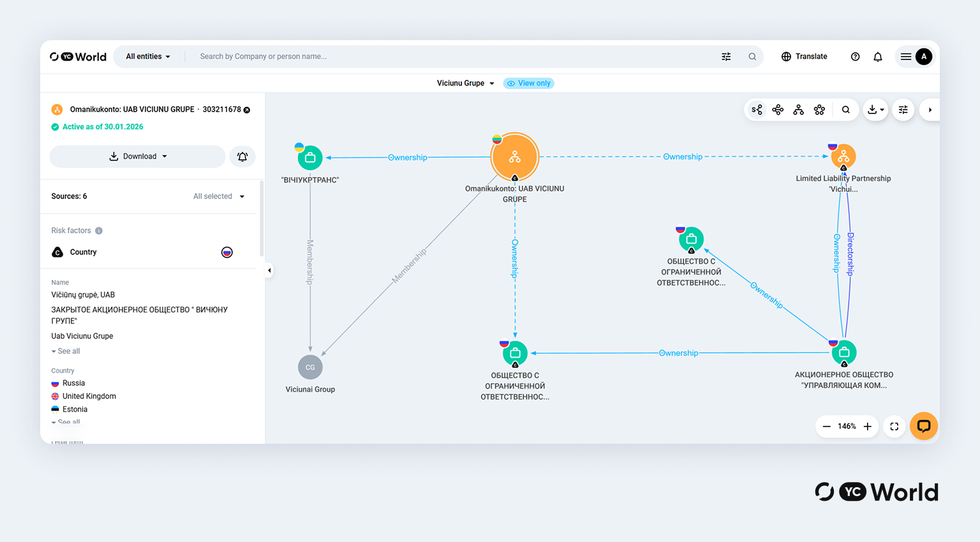Click the Russian flag risk indicator

tap(226, 252)
